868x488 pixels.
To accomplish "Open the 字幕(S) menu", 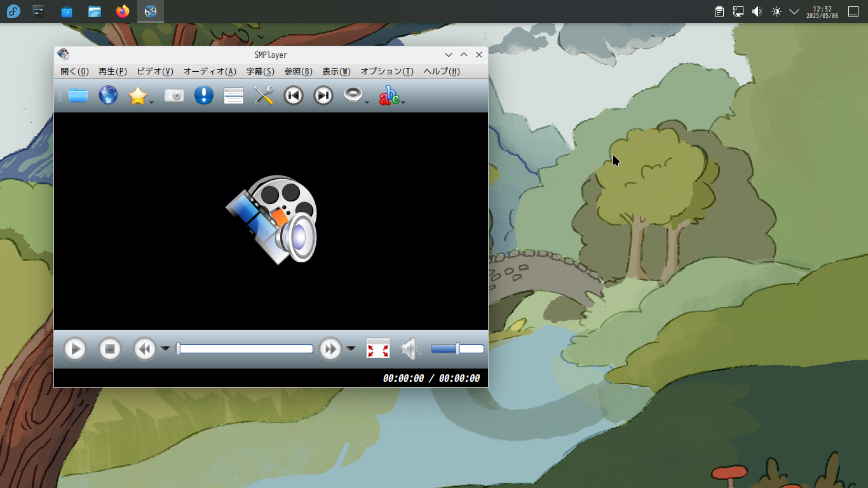I will [261, 72].
